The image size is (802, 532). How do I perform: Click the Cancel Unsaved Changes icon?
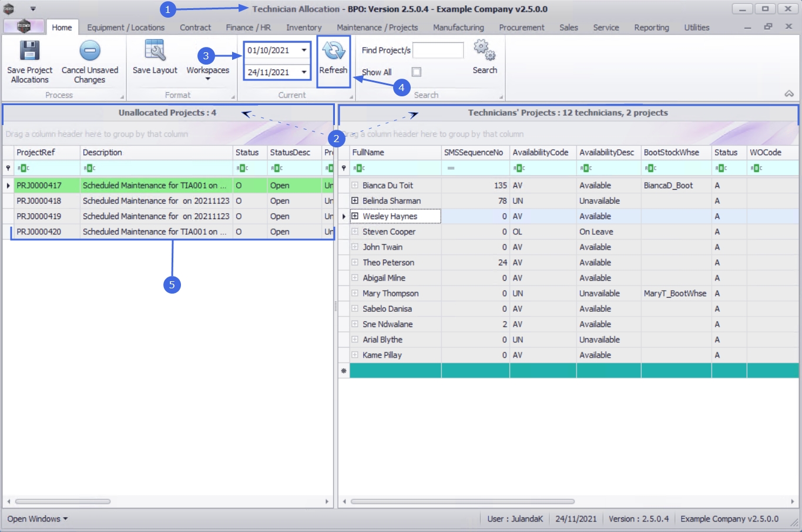[x=90, y=51]
